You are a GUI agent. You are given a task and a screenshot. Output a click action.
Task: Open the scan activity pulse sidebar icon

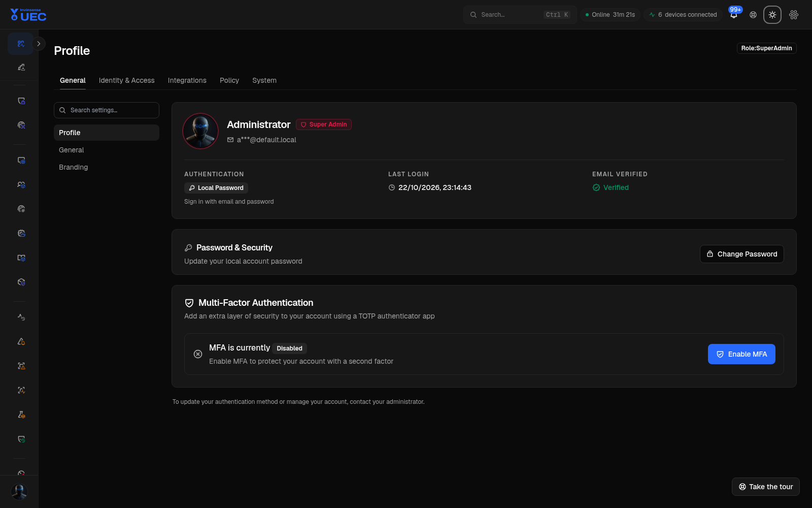coord(21,390)
